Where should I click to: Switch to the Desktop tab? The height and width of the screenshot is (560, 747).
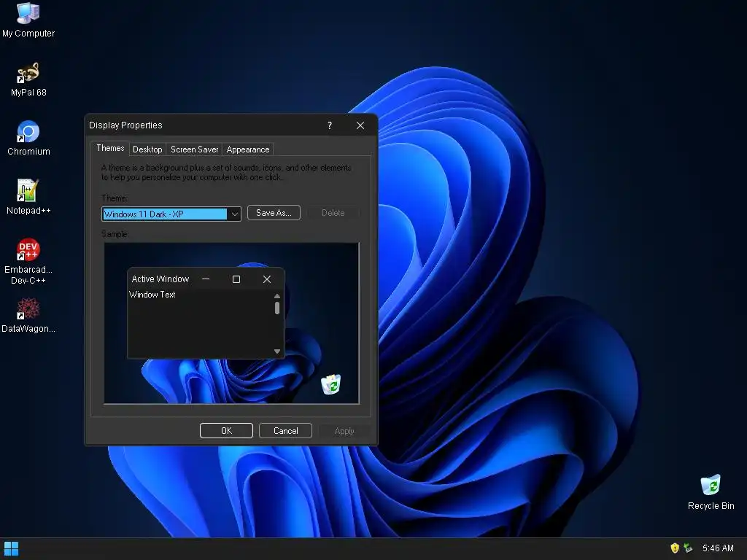pyautogui.click(x=147, y=149)
